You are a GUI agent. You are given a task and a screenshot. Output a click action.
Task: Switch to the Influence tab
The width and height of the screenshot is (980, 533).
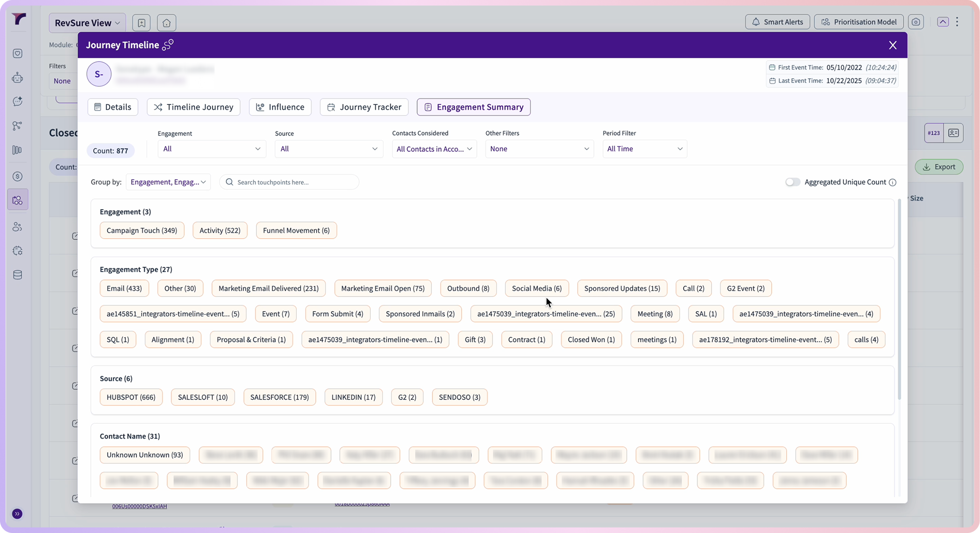(x=280, y=107)
